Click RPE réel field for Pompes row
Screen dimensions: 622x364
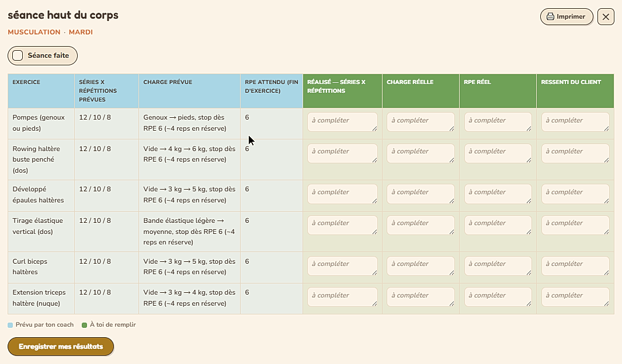tap(498, 122)
